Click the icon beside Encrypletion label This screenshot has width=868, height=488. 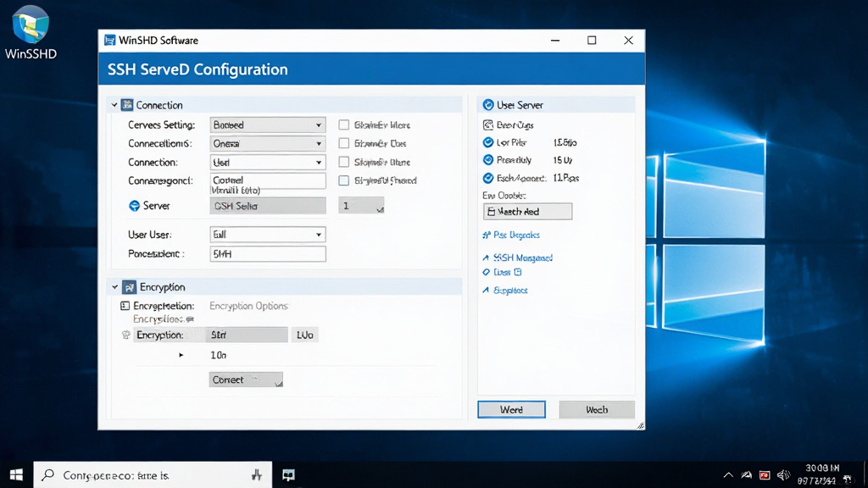(x=125, y=306)
